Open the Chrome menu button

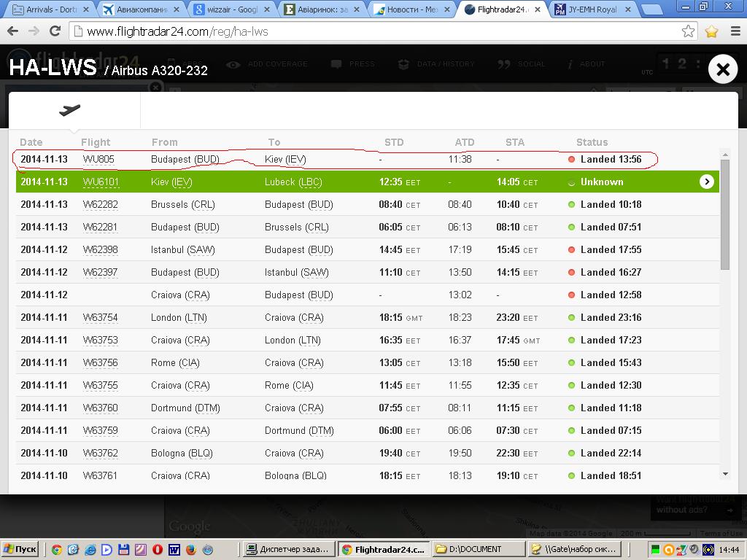[735, 31]
